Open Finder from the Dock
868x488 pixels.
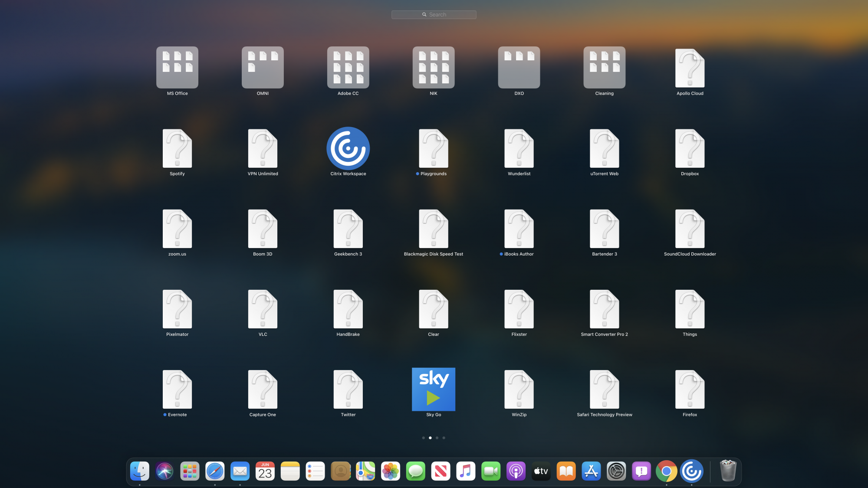[140, 471]
